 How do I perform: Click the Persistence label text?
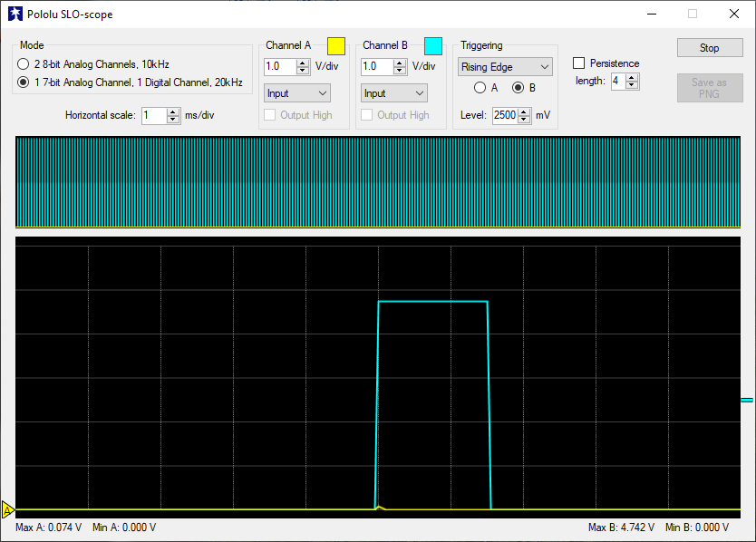click(x=615, y=63)
